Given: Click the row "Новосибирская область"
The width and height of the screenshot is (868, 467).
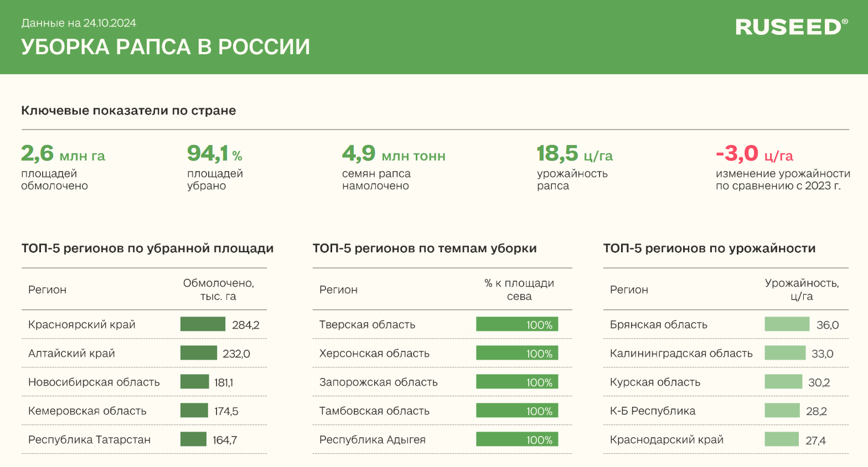Looking at the screenshot, I should point(144,382).
